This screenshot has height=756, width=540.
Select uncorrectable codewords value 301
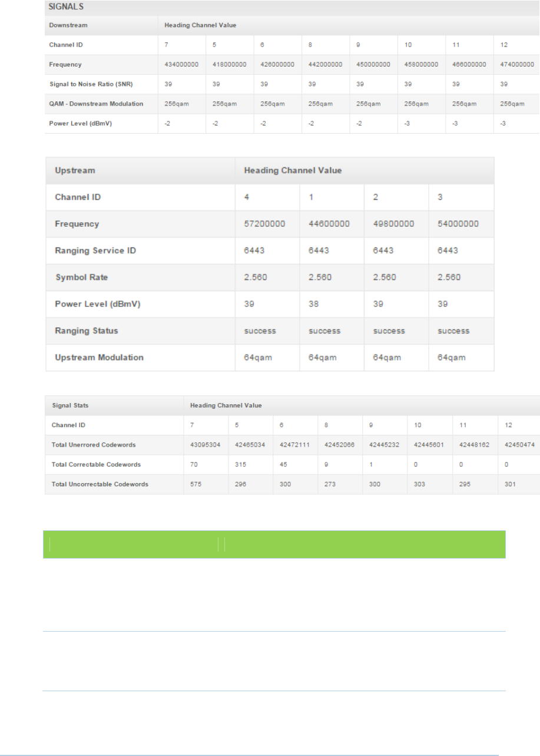coord(510,484)
